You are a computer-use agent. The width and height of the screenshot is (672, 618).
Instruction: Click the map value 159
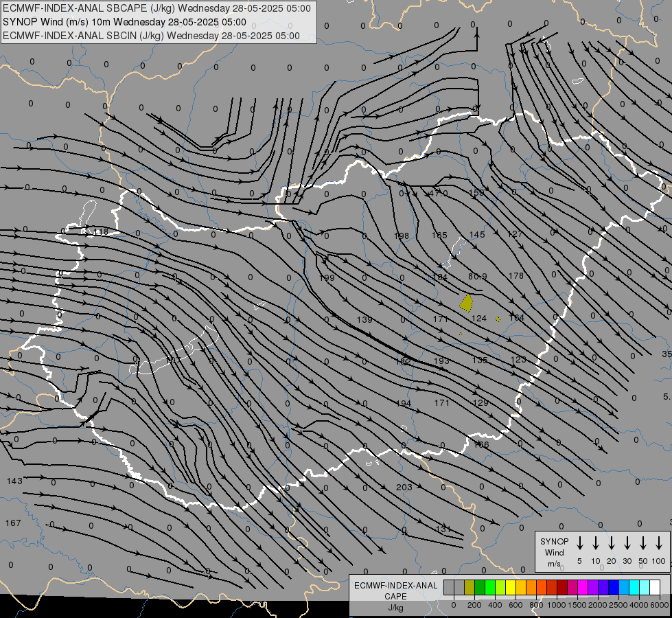coord(476,192)
